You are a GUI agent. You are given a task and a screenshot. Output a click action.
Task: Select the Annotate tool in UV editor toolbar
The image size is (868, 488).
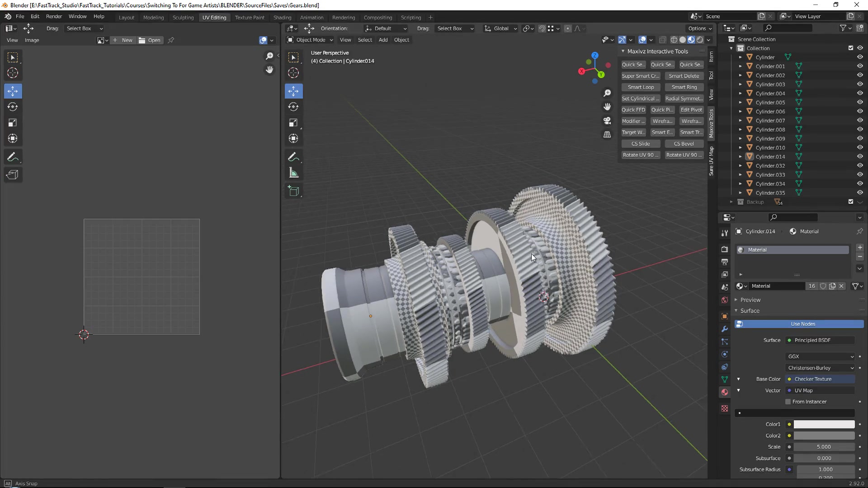tap(13, 157)
